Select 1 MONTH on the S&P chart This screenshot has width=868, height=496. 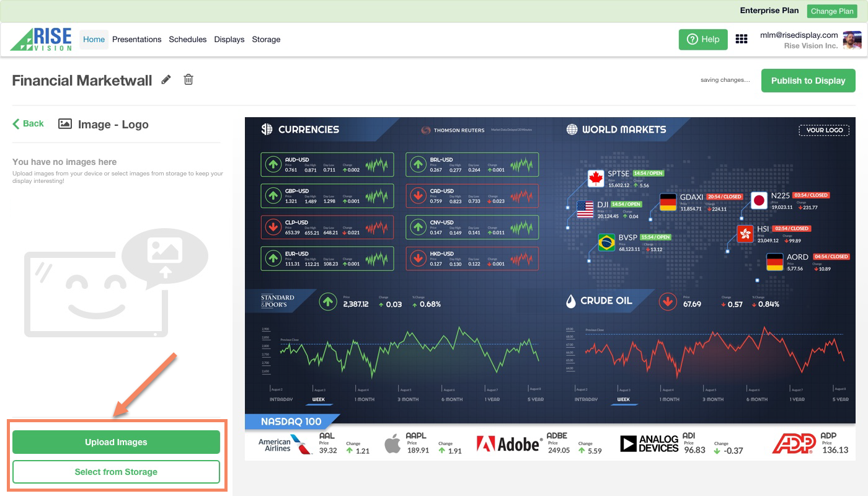click(x=365, y=399)
